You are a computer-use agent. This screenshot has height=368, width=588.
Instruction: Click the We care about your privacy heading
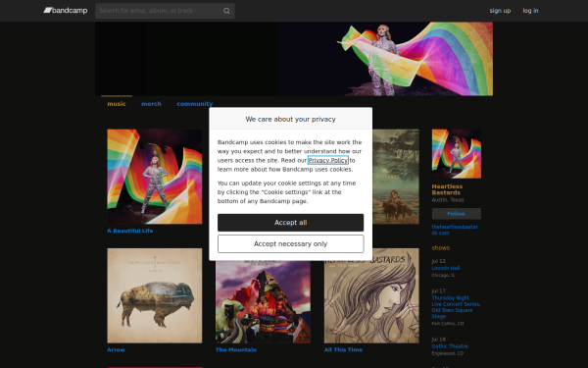pyautogui.click(x=291, y=119)
